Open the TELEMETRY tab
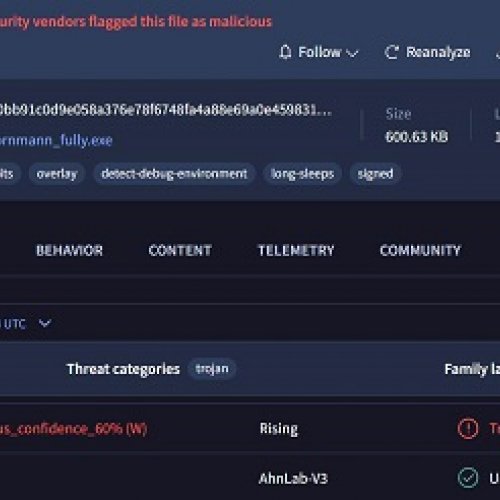Viewport: 500px width, 500px height. [x=296, y=250]
